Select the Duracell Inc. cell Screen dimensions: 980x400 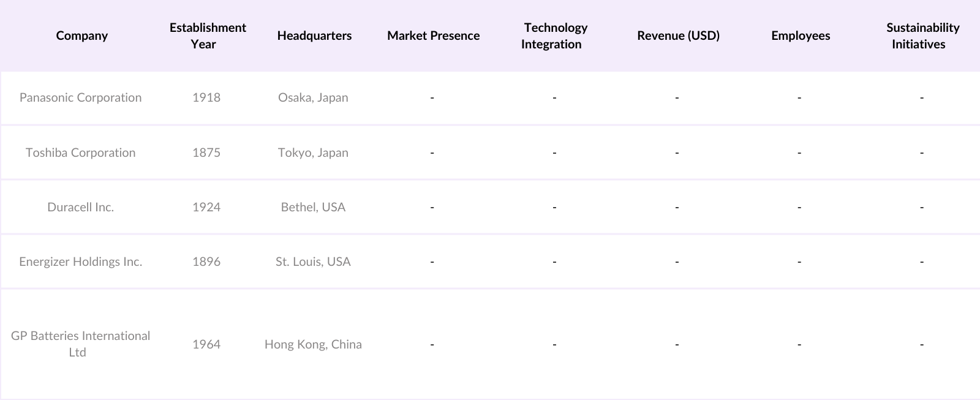[80, 207]
